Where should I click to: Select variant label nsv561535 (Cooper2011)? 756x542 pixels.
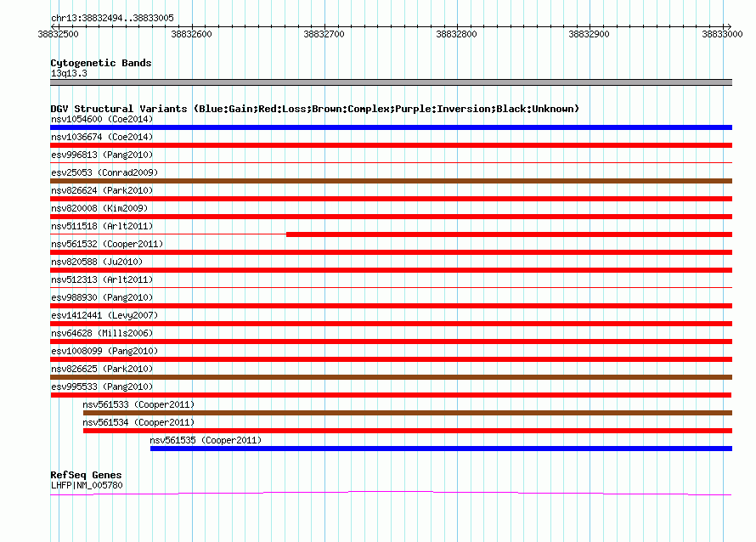point(206,440)
